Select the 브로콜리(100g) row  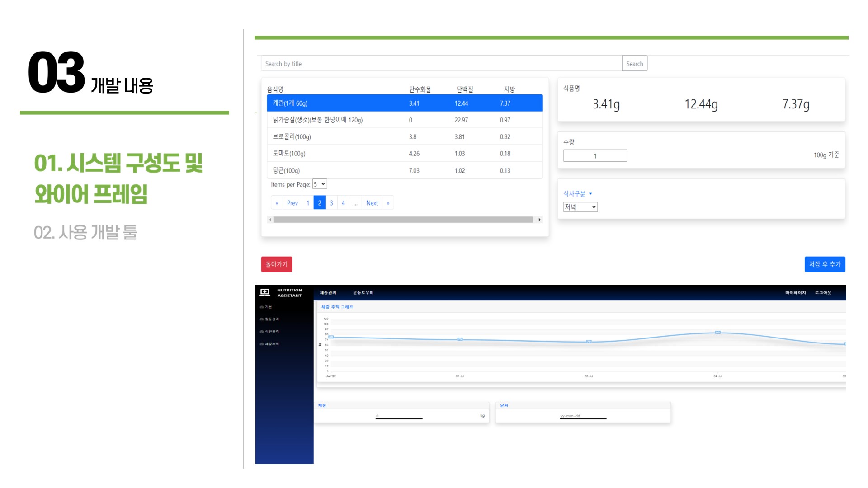click(405, 137)
